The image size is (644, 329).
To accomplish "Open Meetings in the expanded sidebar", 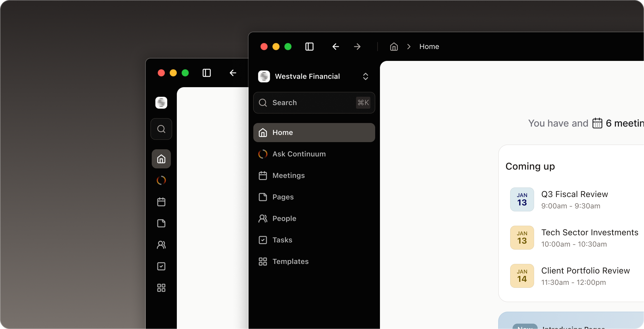I will coord(314,176).
